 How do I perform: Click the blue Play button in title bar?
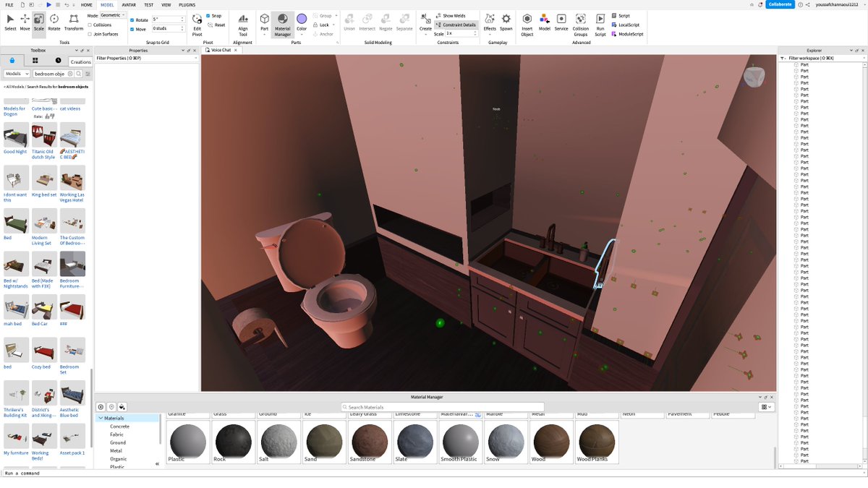(49, 4)
